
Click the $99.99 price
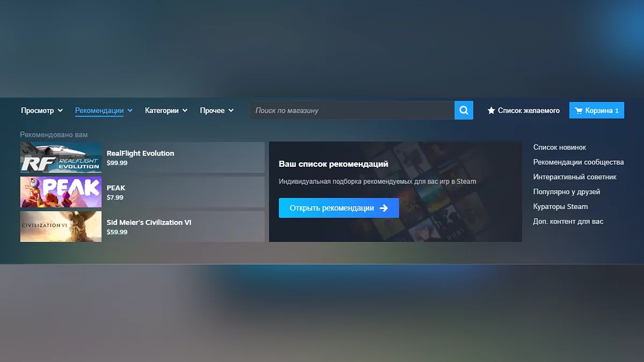tap(117, 163)
